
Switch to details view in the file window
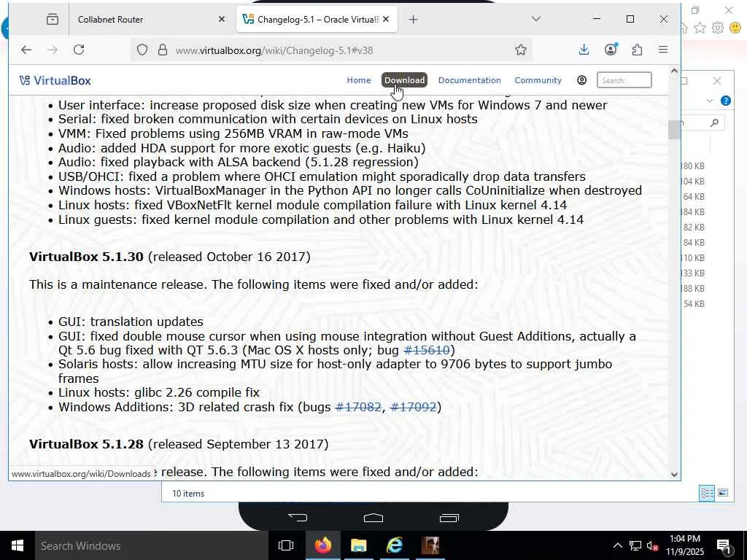pos(706,493)
